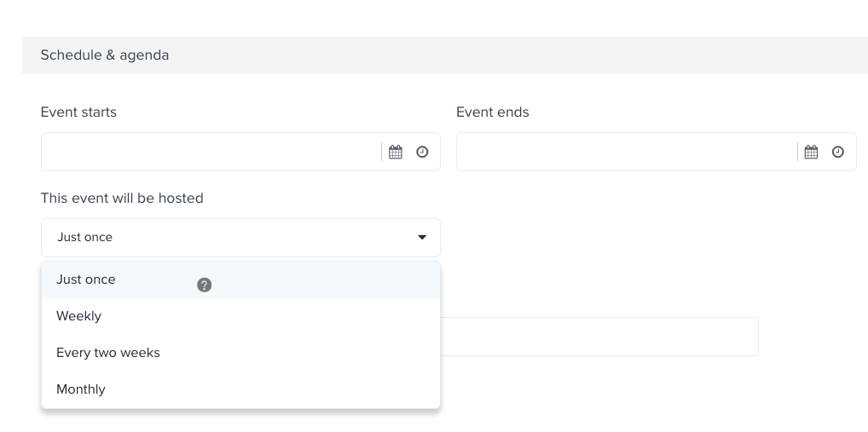Image resolution: width=868 pixels, height=432 pixels.
Task: Click the text field partly hidden behind the dropdown list
Action: click(x=599, y=337)
